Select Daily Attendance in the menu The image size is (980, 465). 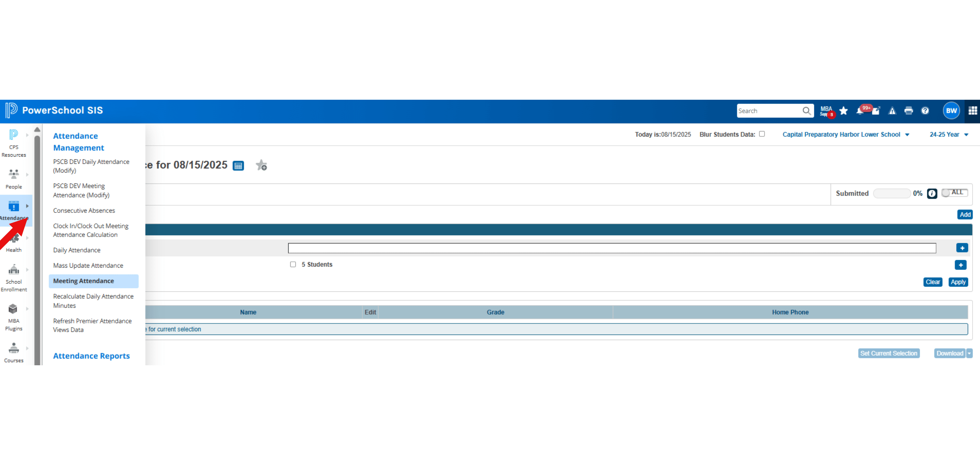[x=77, y=250]
